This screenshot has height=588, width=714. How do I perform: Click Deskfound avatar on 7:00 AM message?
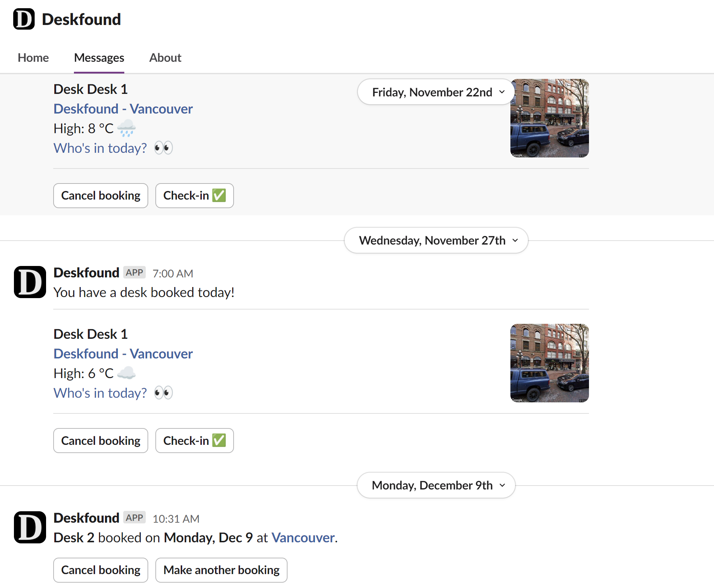click(30, 282)
